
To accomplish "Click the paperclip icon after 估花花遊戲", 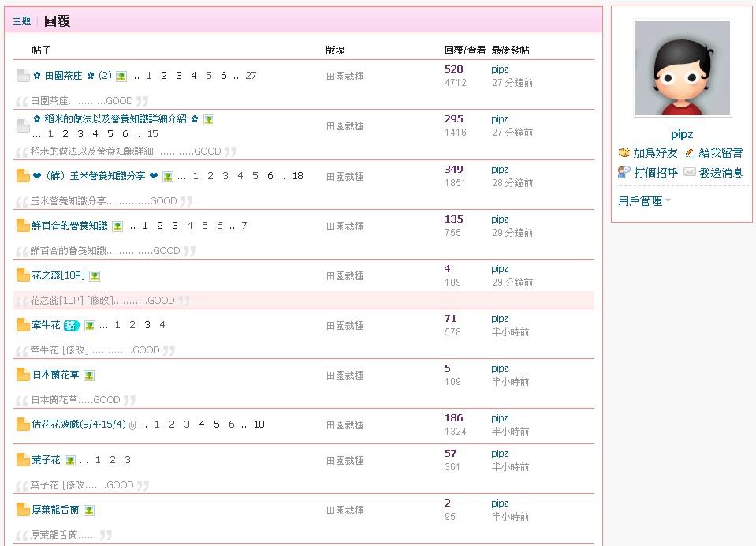I will pyautogui.click(x=132, y=425).
